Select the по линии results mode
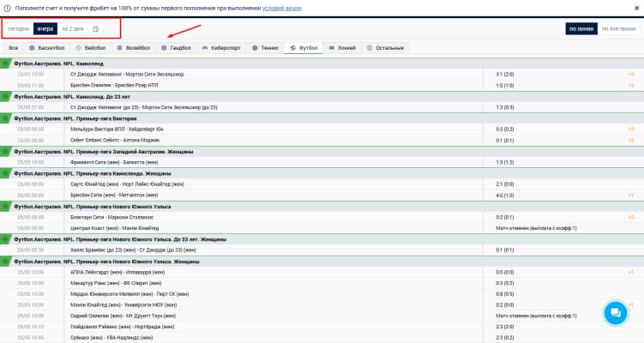The width and height of the screenshot is (644, 343). coord(581,29)
